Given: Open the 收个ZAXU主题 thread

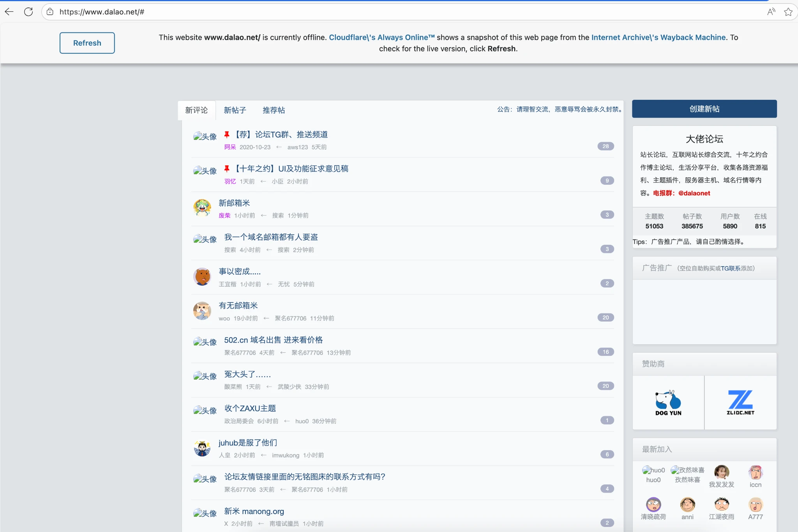Looking at the screenshot, I should pos(250,408).
